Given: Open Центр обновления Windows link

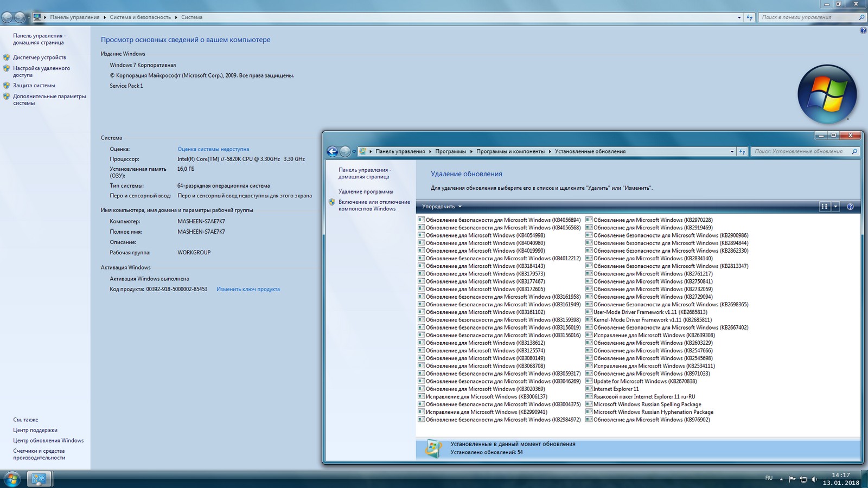Looking at the screenshot, I should click(48, 441).
